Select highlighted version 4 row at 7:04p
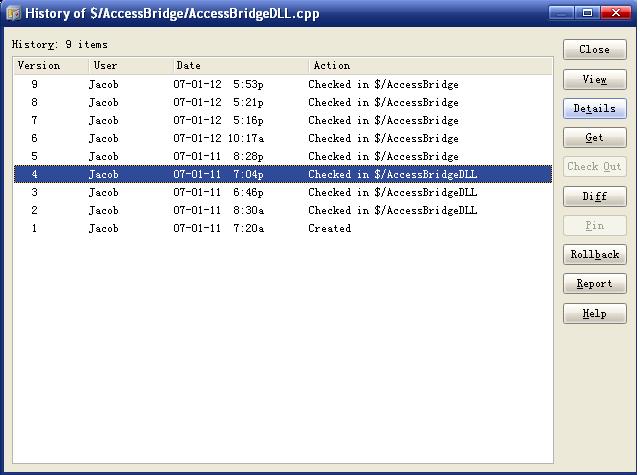 [283, 174]
